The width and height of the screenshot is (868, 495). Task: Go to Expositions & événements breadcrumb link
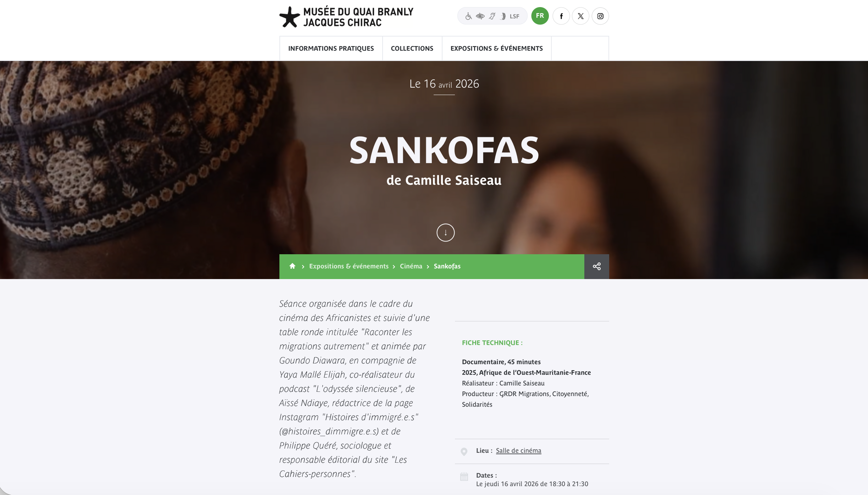coord(349,266)
